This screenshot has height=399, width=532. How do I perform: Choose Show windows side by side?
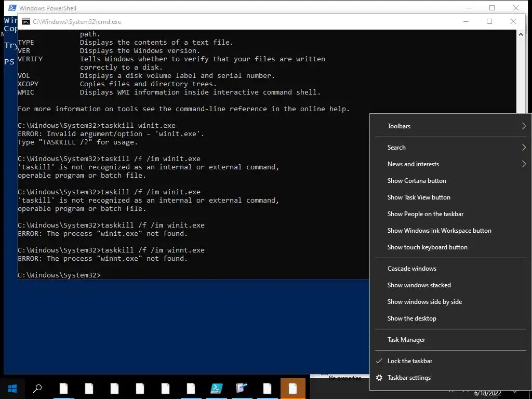click(450, 302)
